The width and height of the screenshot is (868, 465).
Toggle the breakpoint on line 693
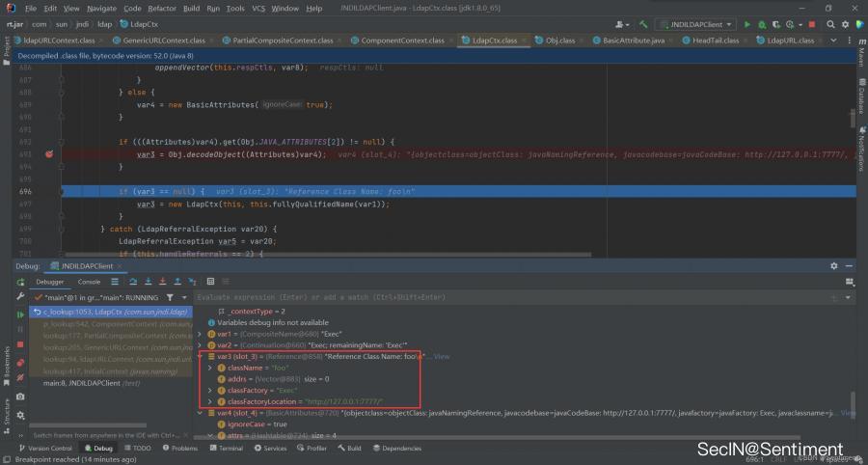pos(48,154)
